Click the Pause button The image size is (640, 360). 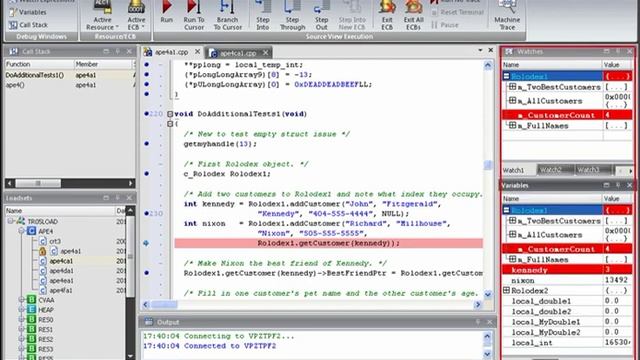(x=445, y=25)
